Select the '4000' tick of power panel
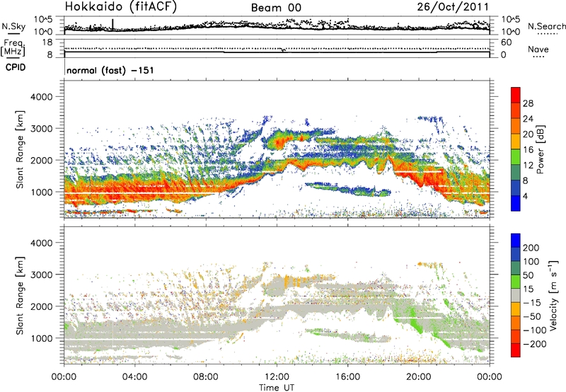The height and width of the screenshot is (392, 566). (43, 97)
